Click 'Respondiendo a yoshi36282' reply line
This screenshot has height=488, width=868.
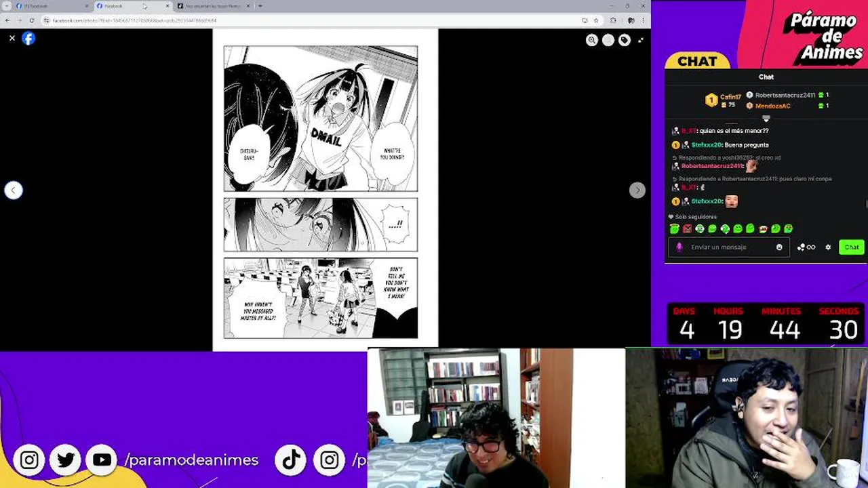pos(726,158)
